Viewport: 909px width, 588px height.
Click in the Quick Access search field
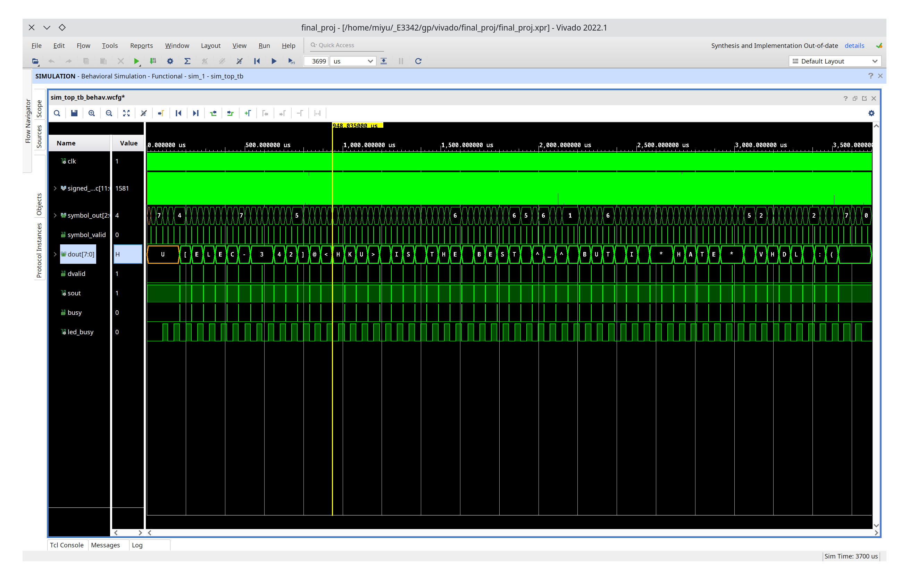(344, 45)
